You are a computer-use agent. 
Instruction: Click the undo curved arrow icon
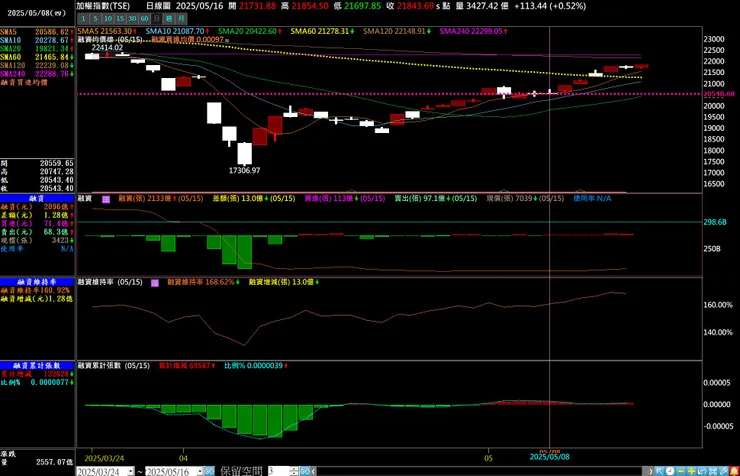[x=702, y=471]
